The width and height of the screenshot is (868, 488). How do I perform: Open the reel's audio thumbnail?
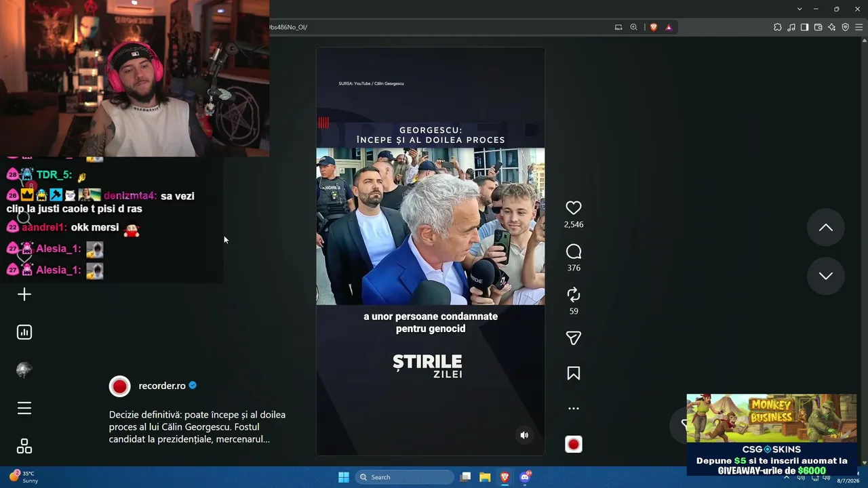[x=574, y=445]
